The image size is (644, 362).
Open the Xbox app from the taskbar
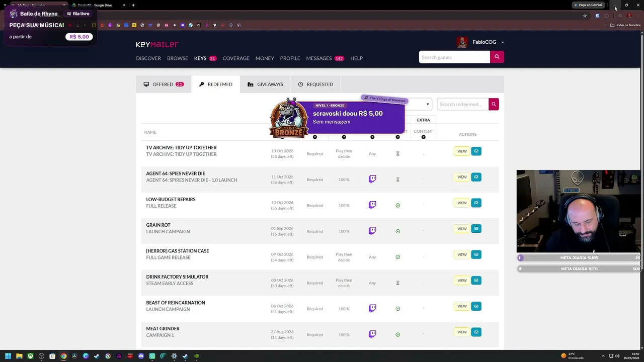(x=30, y=356)
